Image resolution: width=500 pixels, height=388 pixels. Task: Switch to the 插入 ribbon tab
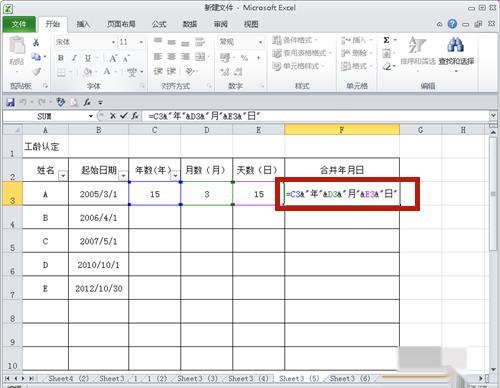click(83, 24)
